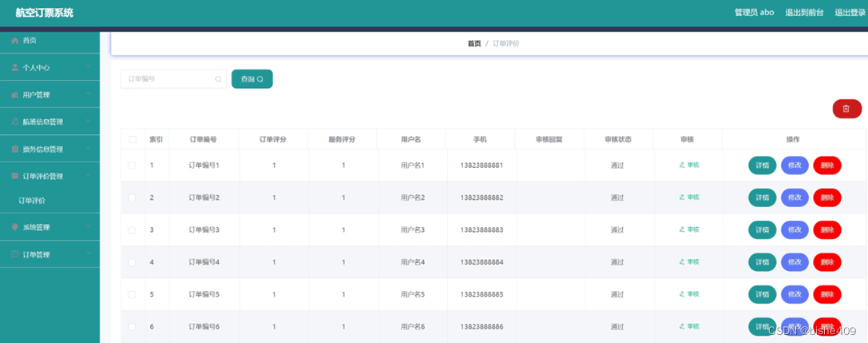Click 退出到前台 in the top bar

click(804, 12)
